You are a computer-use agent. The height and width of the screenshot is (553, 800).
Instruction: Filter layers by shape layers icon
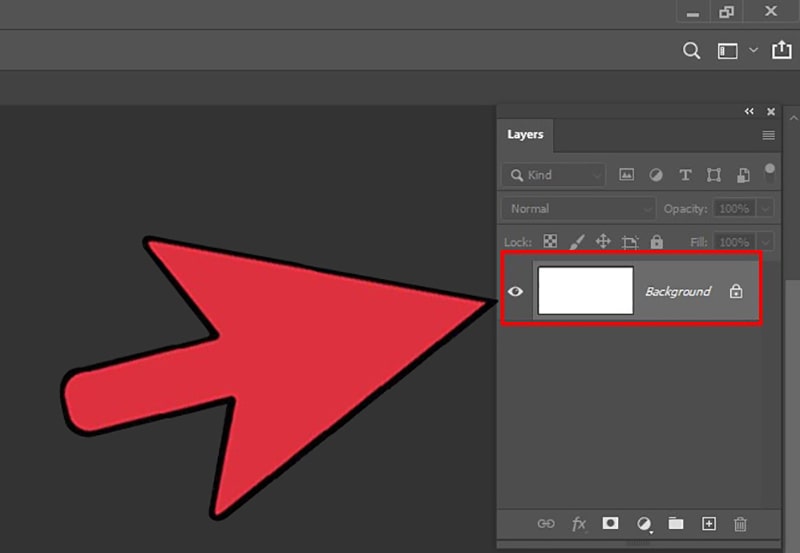714,175
